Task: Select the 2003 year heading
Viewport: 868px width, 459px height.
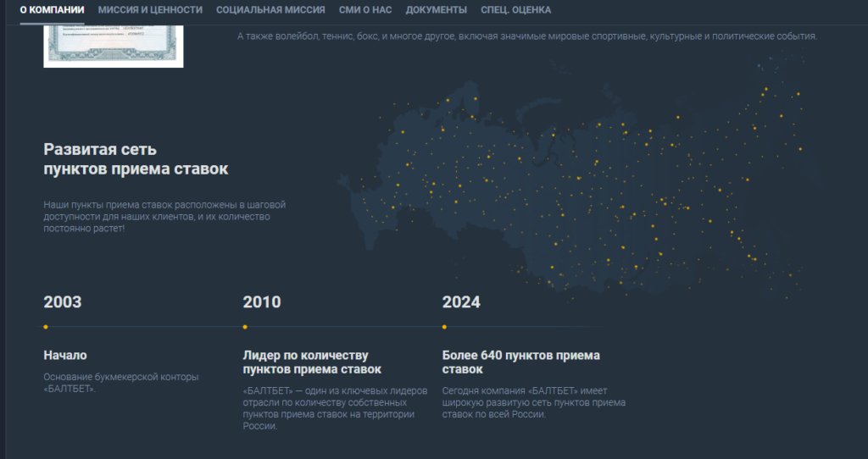Action: pos(63,302)
